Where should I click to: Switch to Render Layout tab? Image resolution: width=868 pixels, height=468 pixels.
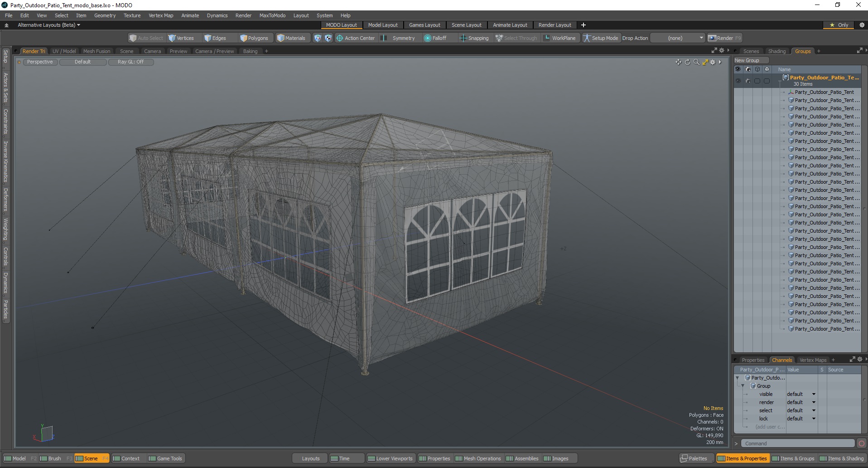(x=555, y=25)
